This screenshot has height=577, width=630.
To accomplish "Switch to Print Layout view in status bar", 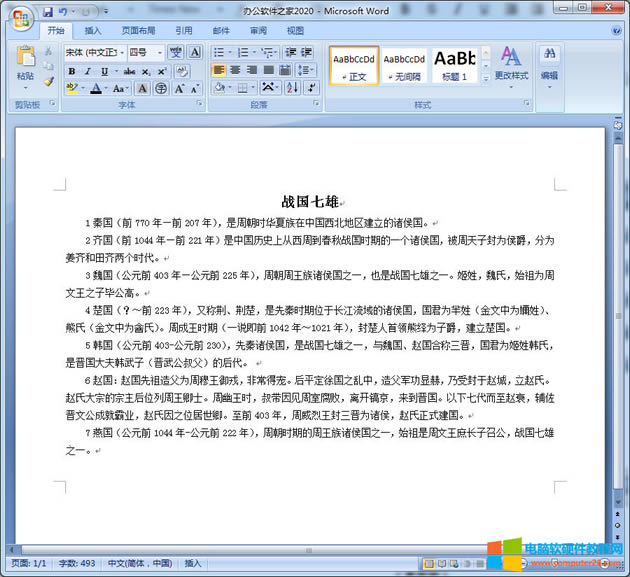I will click(429, 564).
